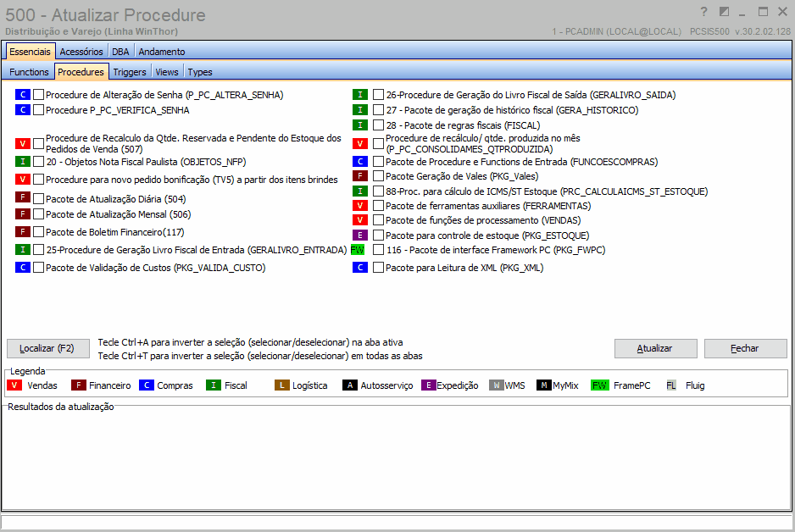Click the dark red F icon beside Atualização Diária (504)
Viewport: 795px width, 532px height.
click(23, 197)
